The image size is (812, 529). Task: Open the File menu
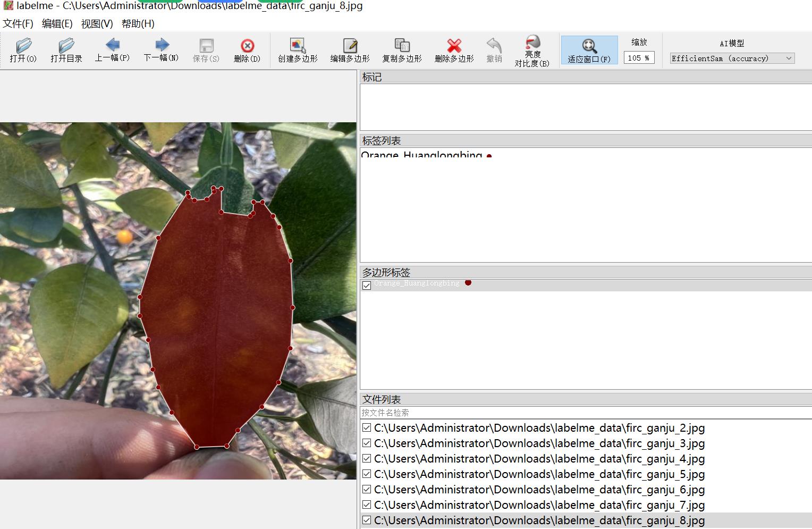tap(18, 24)
